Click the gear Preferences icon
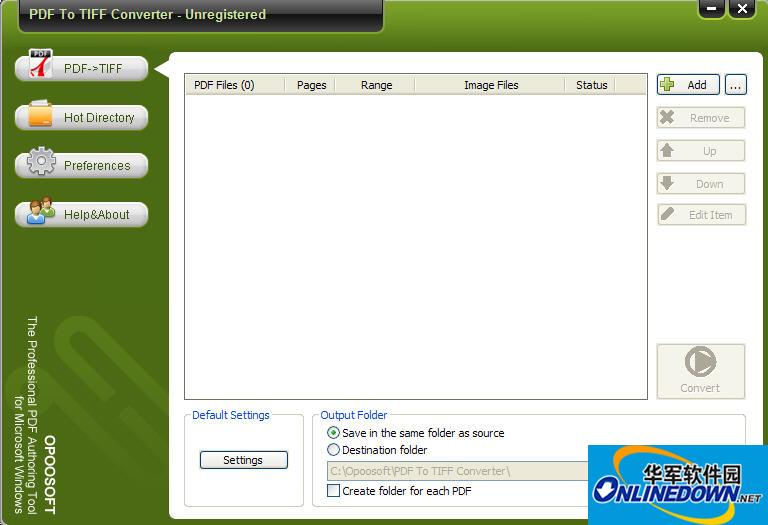 pos(41,161)
